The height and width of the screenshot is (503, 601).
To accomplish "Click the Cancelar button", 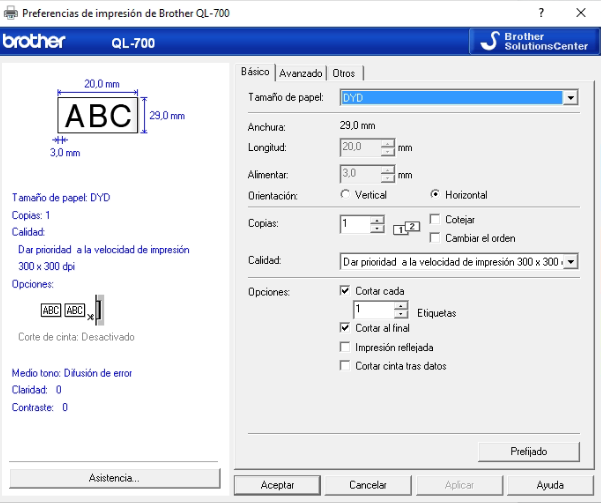I will click(x=368, y=485).
